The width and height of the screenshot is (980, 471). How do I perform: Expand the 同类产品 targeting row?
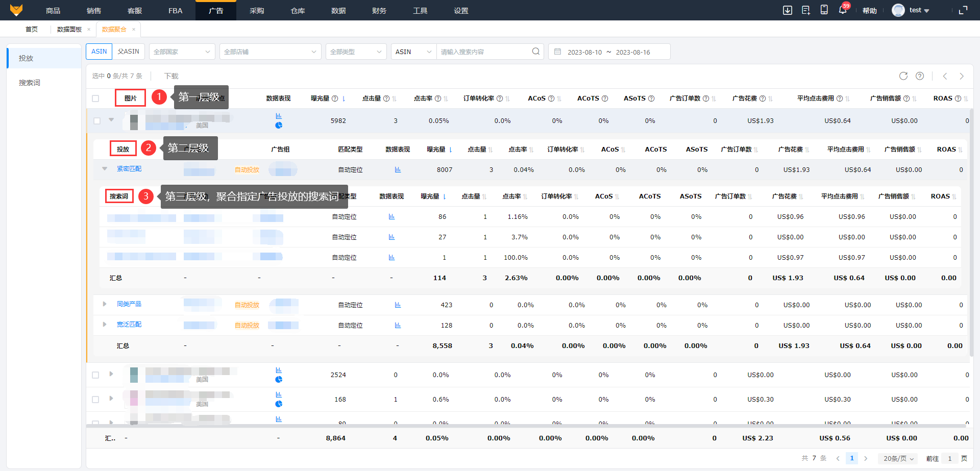pos(105,304)
